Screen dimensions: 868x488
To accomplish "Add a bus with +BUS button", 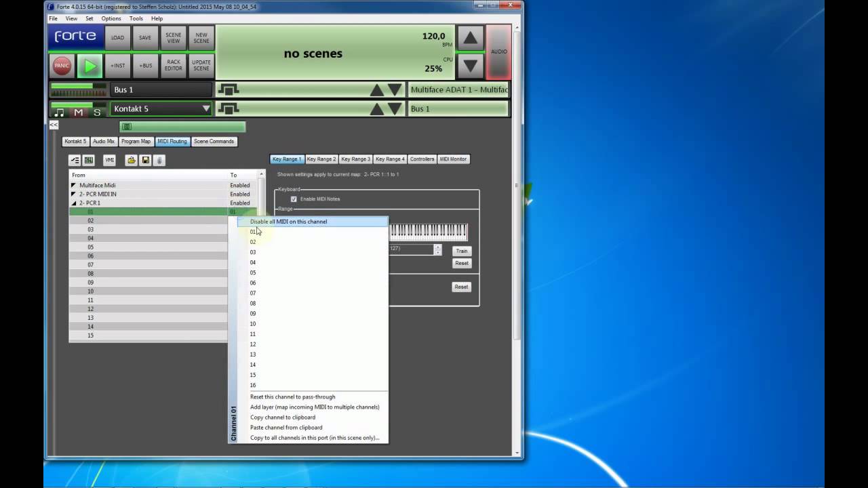I will (145, 66).
